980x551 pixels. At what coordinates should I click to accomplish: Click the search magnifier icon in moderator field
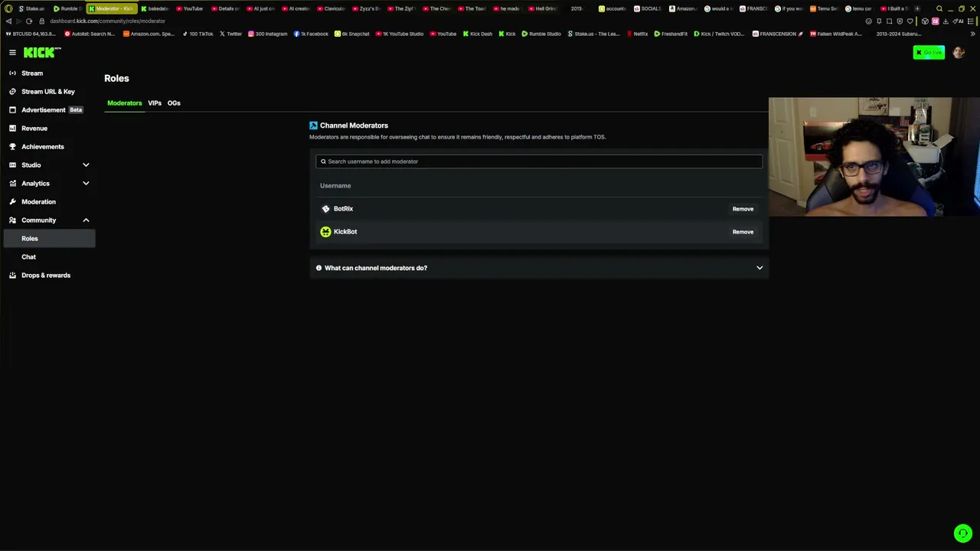tap(323, 161)
